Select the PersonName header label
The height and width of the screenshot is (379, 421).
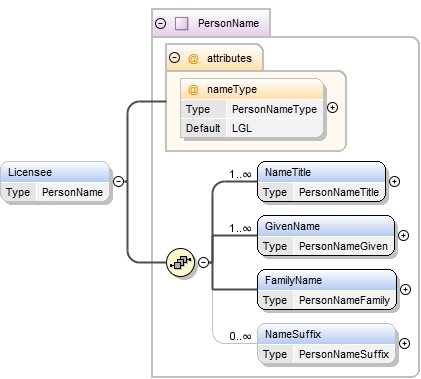(228, 23)
